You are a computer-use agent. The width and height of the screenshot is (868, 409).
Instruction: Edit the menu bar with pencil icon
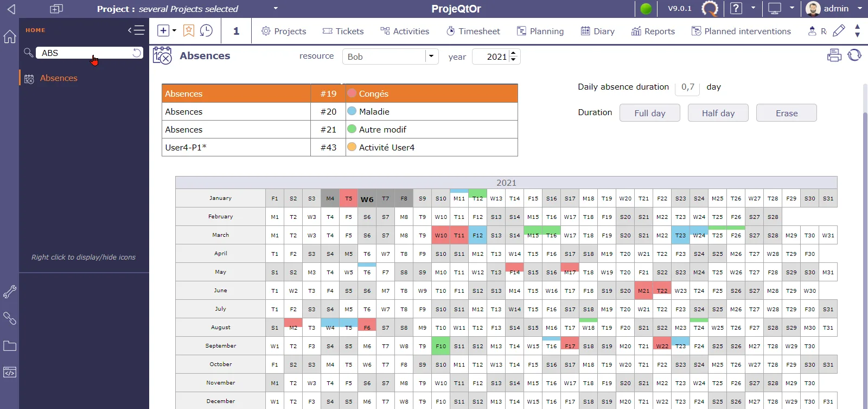[x=839, y=31]
